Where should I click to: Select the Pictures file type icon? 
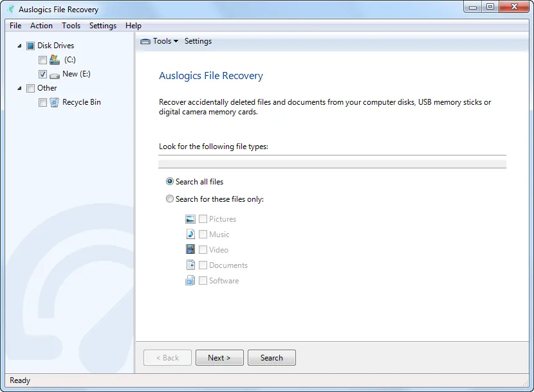(190, 218)
